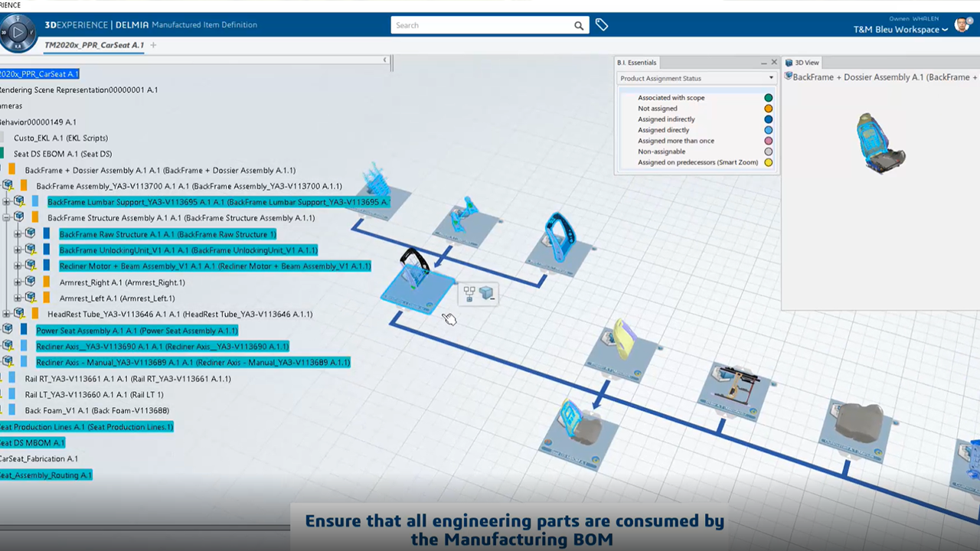Collapse BackFrame Structure Assembly node
This screenshot has height=551, width=980.
[x=6, y=218]
